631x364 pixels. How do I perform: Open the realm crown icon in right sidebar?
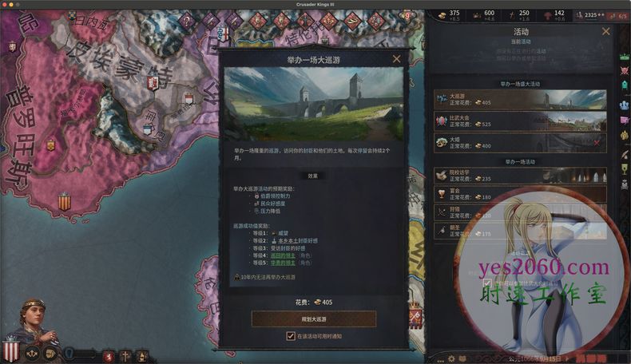(x=624, y=57)
